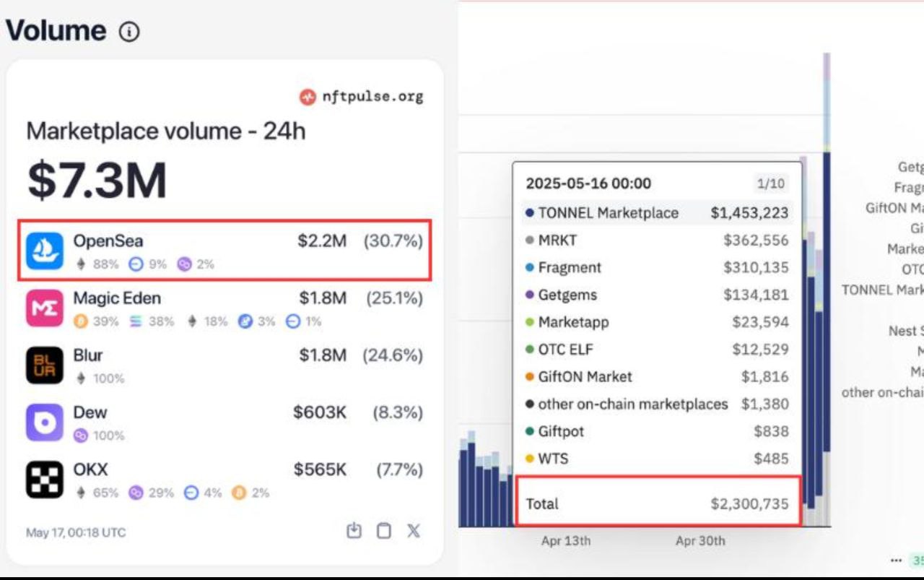Viewport: 924px width, 580px height.
Task: Click the Solana icon in the Magic Eden row
Action: tap(136, 321)
